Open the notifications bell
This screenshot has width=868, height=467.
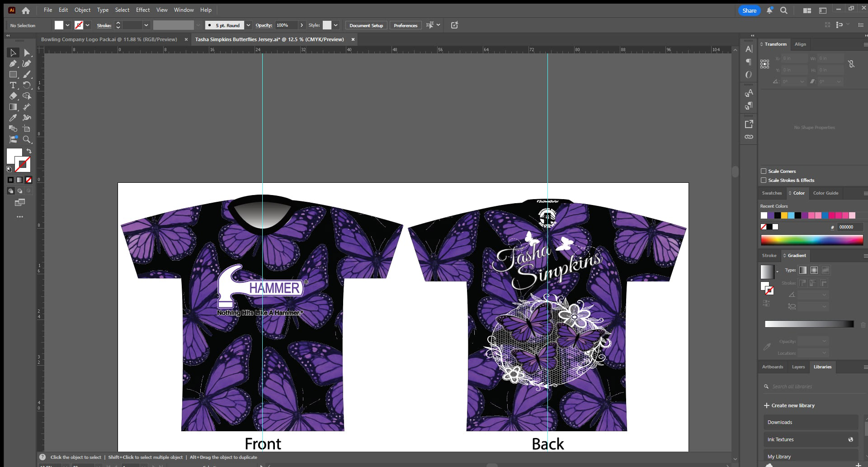tap(769, 10)
